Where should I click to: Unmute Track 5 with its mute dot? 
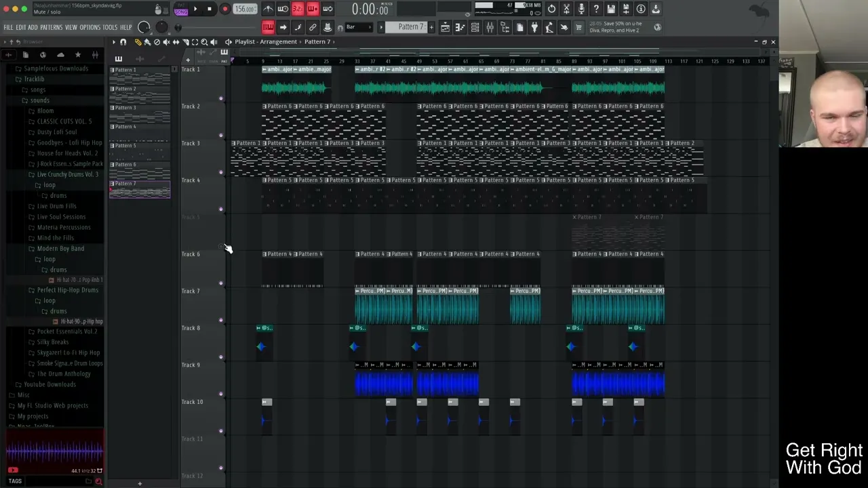point(220,246)
